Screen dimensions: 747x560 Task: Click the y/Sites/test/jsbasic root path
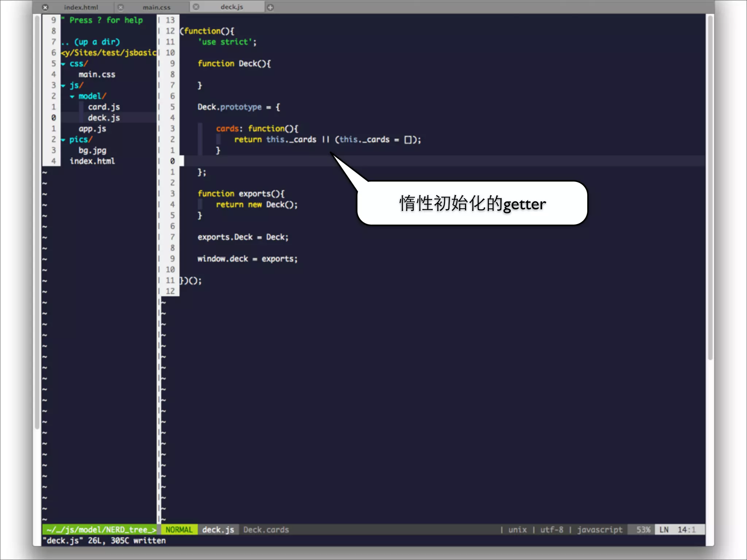click(109, 53)
